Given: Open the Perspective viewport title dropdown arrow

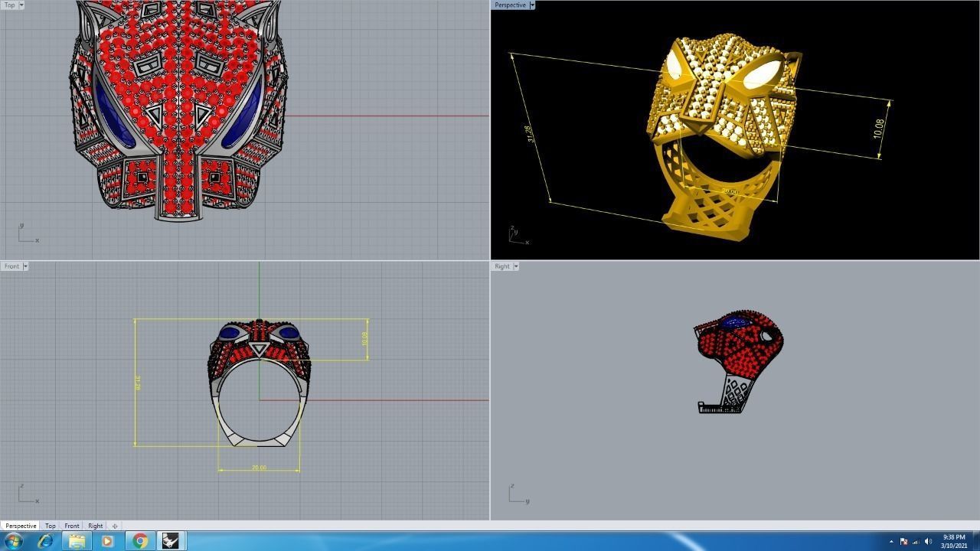Looking at the screenshot, I should (x=532, y=5).
